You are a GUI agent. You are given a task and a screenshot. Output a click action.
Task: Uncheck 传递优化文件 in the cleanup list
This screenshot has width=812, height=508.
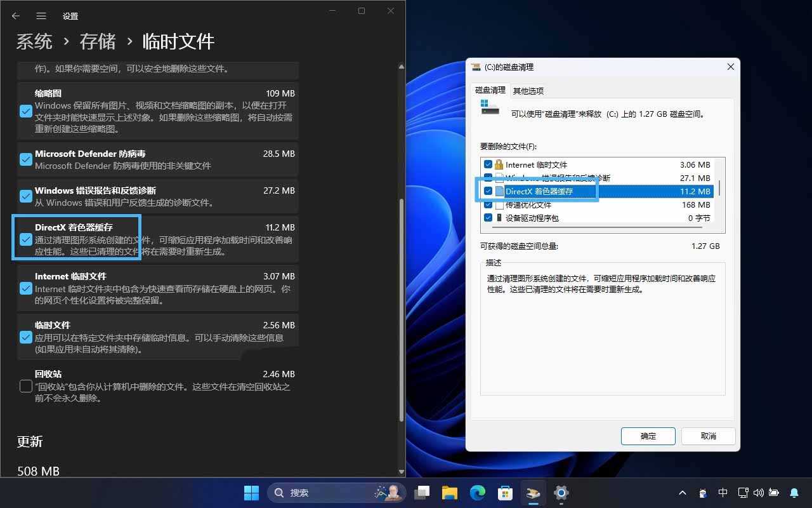tap(488, 204)
